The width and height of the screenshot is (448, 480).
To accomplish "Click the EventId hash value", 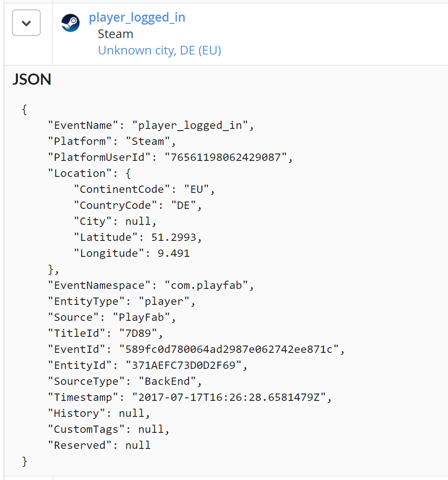I will coord(229,349).
